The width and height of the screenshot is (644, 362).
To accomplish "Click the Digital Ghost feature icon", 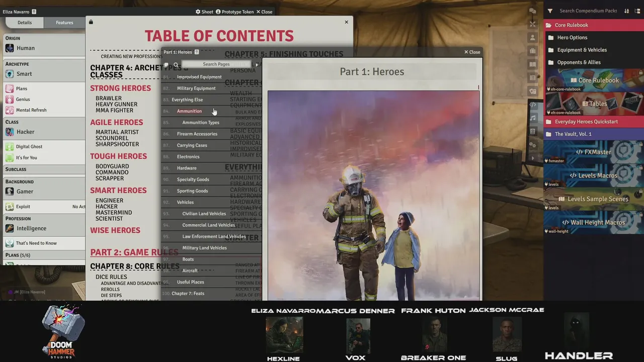I will pyautogui.click(x=10, y=147).
